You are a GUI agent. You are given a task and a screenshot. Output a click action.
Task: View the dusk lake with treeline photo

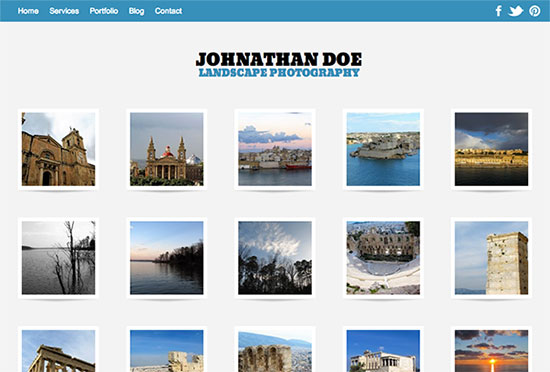167,258
